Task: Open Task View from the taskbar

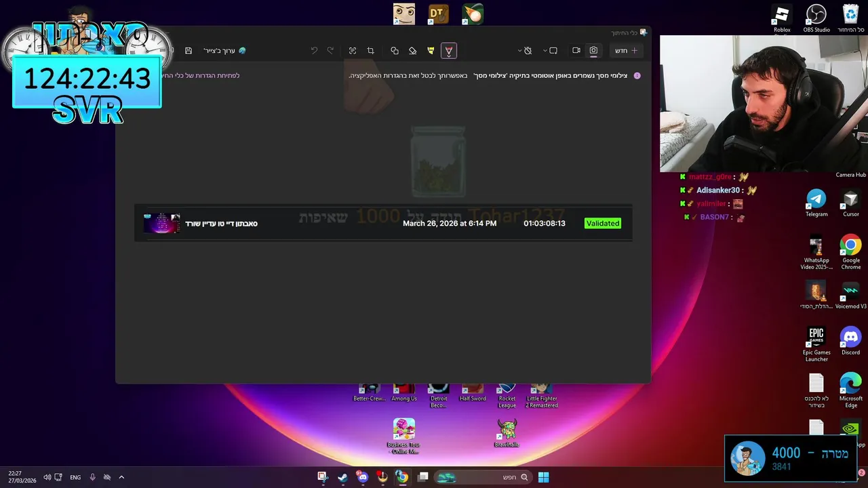Action: (x=423, y=477)
